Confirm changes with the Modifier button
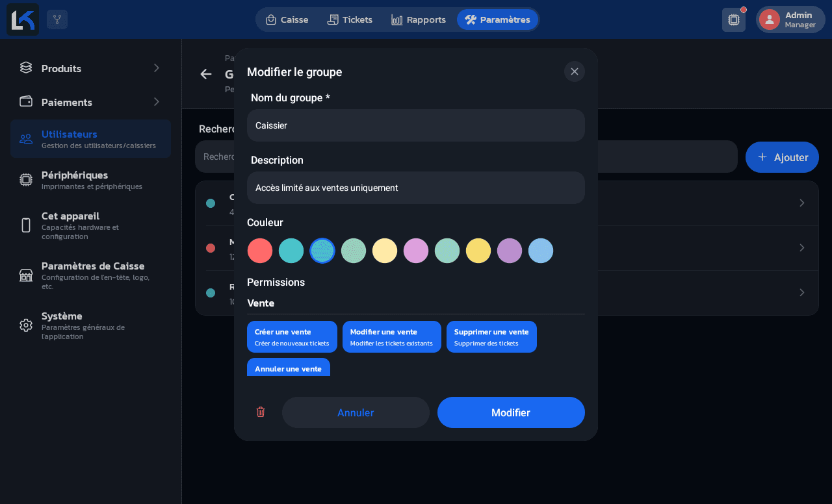This screenshot has width=832, height=504. (x=511, y=412)
